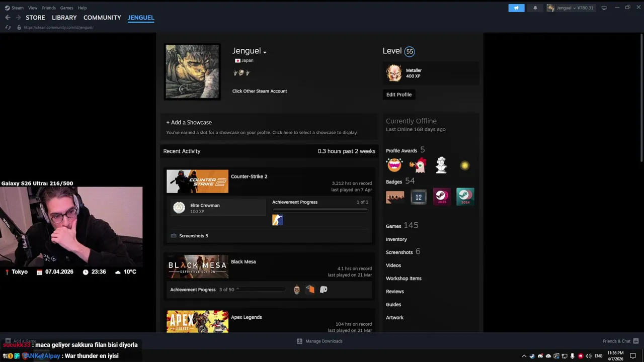Open the 12 years of service badge
Screen dimensions: 644x362
418,197
